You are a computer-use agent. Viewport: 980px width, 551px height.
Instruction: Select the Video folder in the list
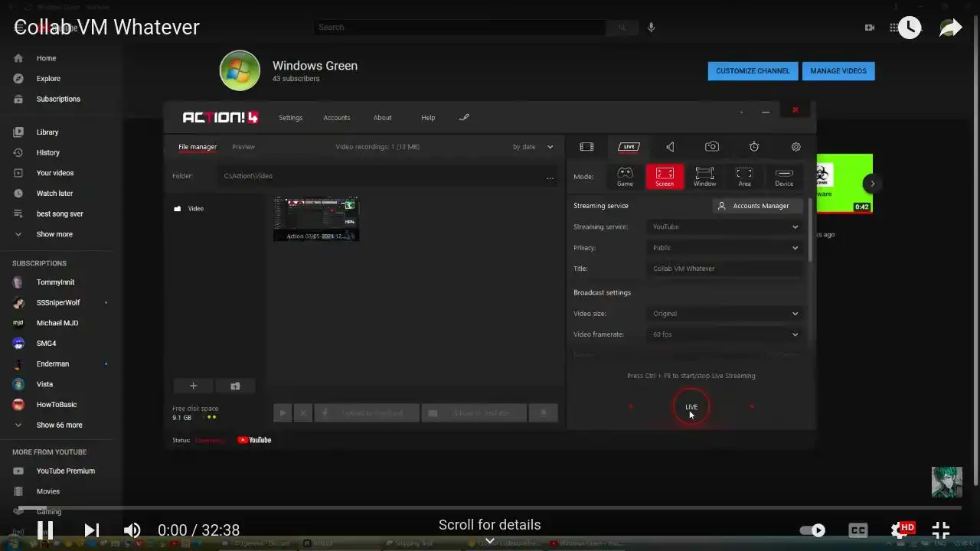point(189,209)
